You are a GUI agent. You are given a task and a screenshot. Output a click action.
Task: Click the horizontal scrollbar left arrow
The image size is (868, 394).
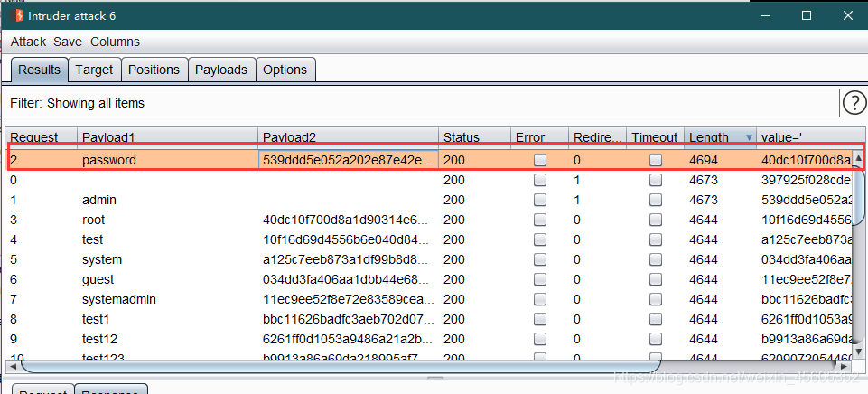pos(12,366)
